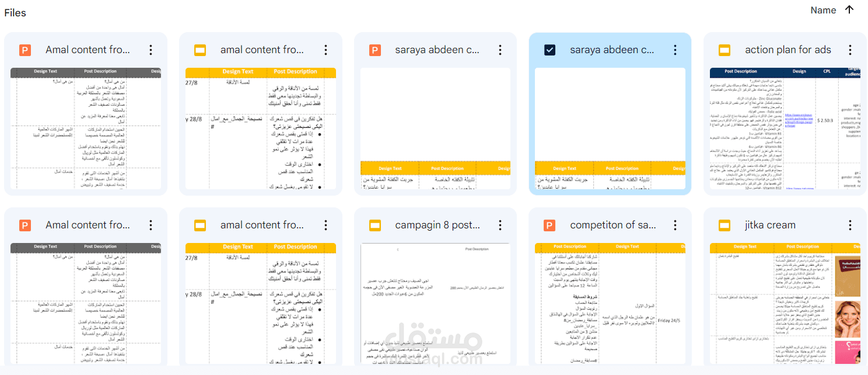Open the PowerPoint saraya abdeen preview thumbnail
868x375 pixels.
(x=435, y=128)
